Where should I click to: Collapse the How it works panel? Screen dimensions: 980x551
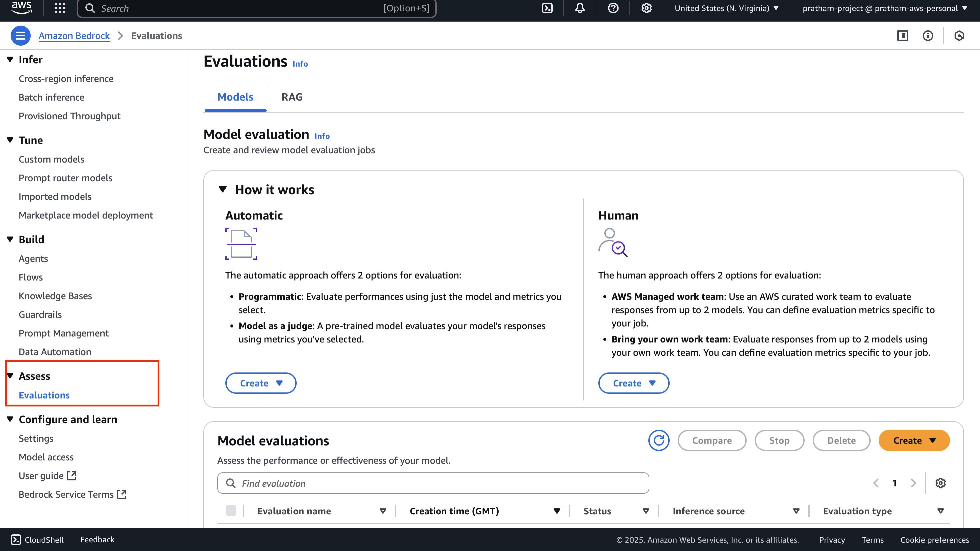(223, 189)
